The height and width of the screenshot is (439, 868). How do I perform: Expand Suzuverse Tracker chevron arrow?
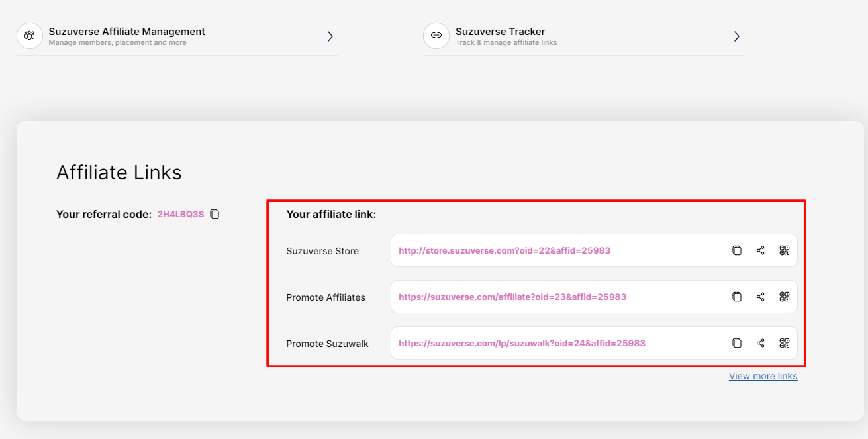tap(736, 36)
